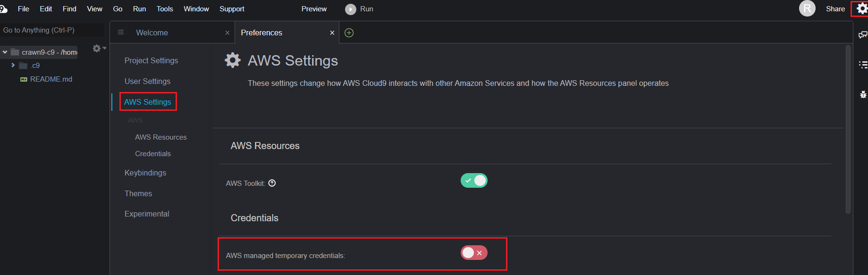Click the Share button
Image resolution: width=868 pixels, height=275 pixels.
click(x=835, y=9)
